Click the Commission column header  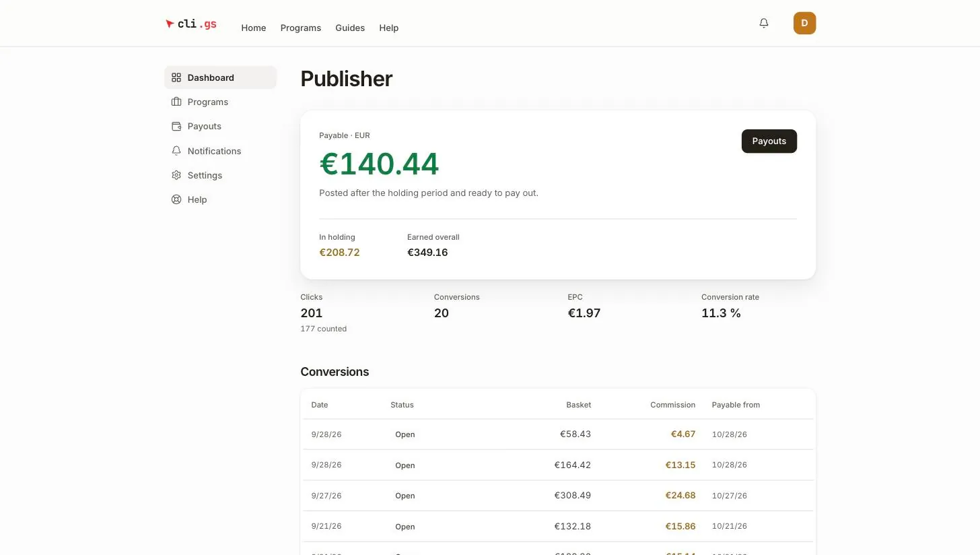[x=672, y=405]
